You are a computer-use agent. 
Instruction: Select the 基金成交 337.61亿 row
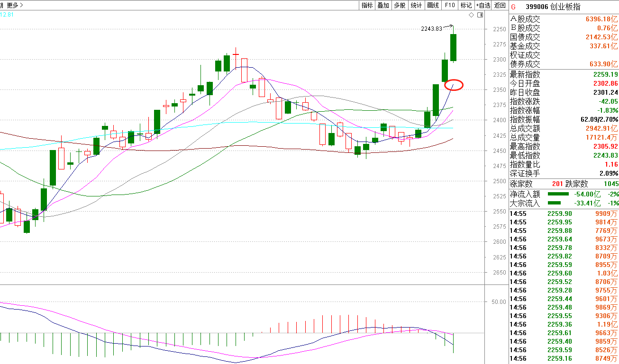click(564, 46)
